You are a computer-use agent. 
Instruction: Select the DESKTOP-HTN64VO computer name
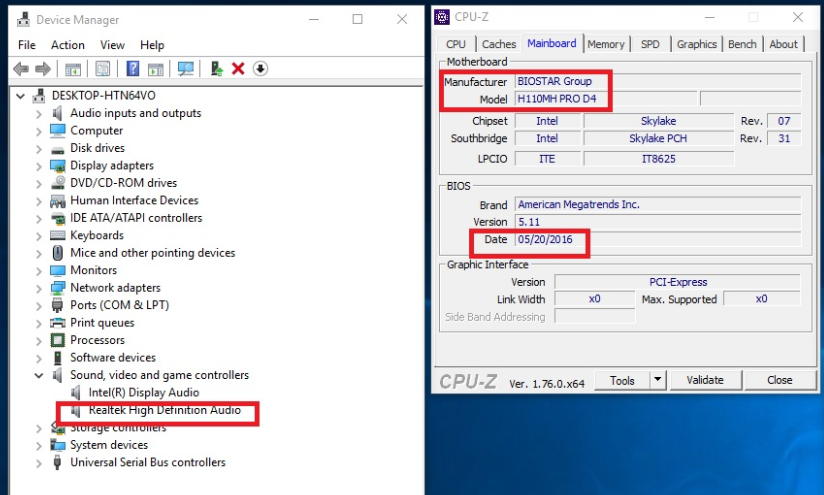pos(104,96)
